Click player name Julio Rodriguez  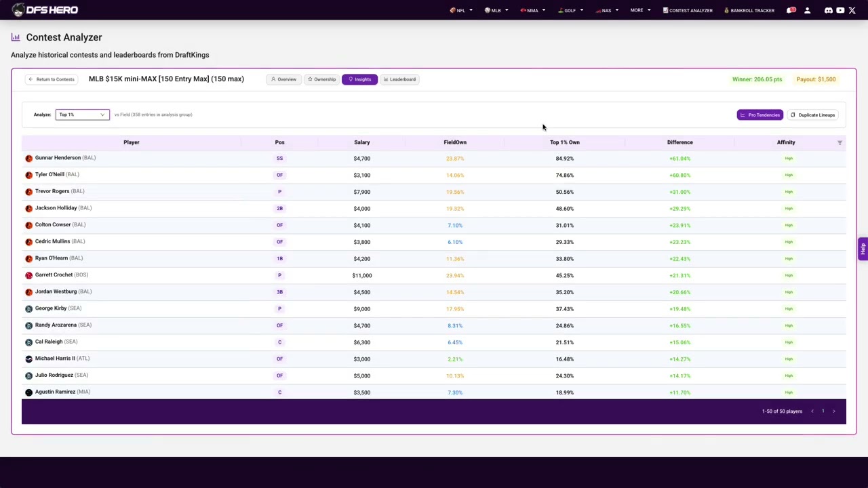54,375
